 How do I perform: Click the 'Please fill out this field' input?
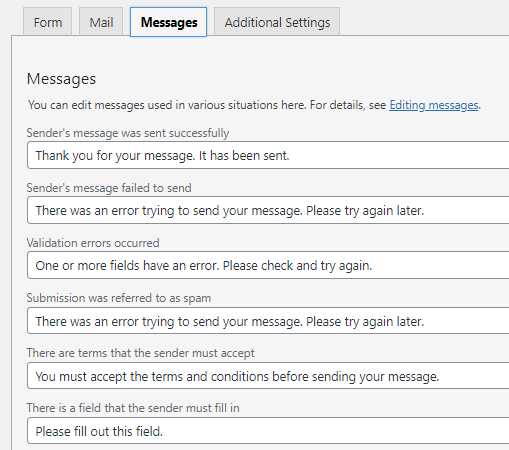(268, 431)
